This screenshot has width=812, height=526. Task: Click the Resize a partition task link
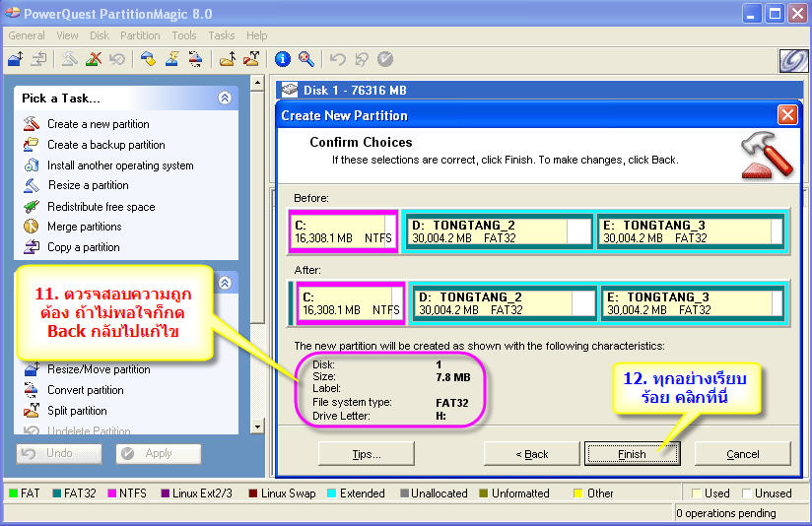(89, 185)
